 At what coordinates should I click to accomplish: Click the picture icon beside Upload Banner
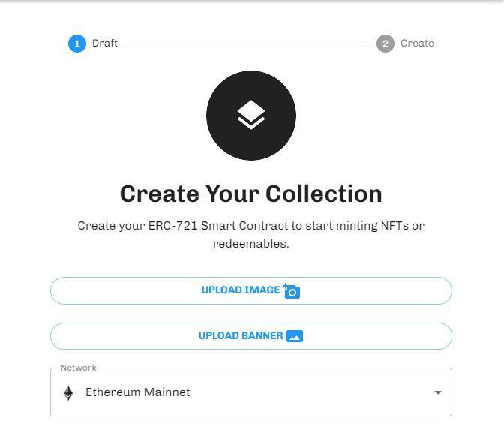(295, 336)
